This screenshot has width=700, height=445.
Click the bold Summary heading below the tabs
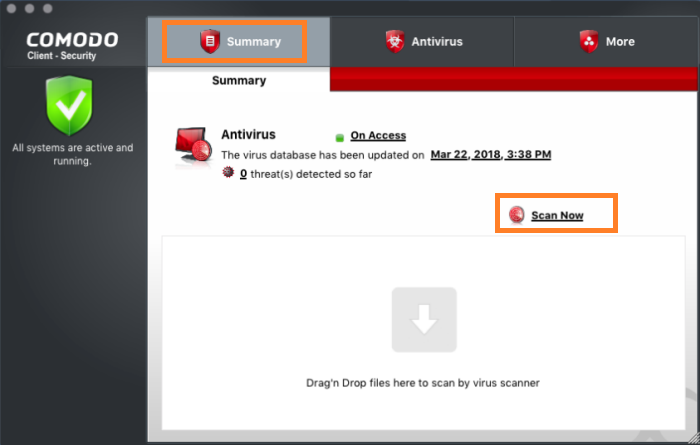(x=239, y=80)
